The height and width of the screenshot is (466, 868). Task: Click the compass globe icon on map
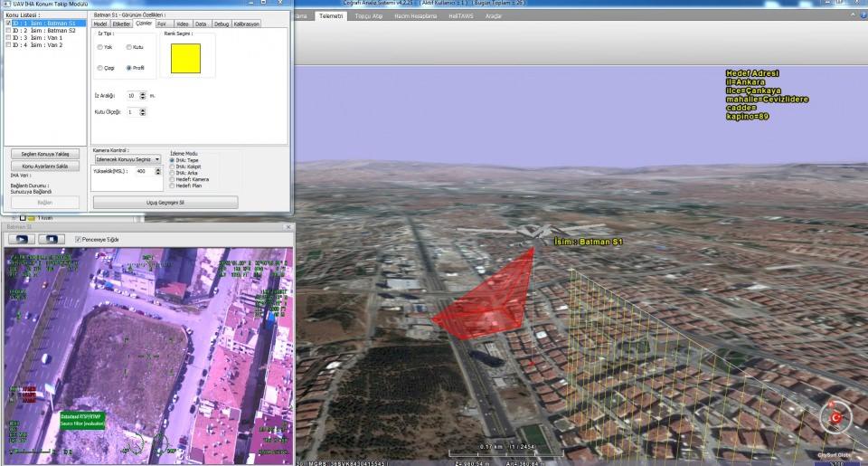pos(835,417)
